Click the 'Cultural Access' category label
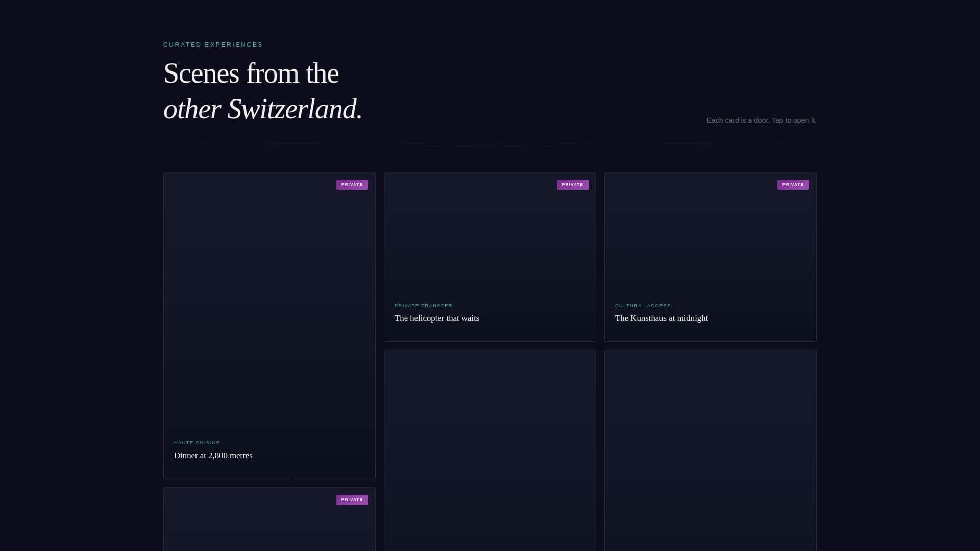The image size is (980, 551). [x=643, y=306]
